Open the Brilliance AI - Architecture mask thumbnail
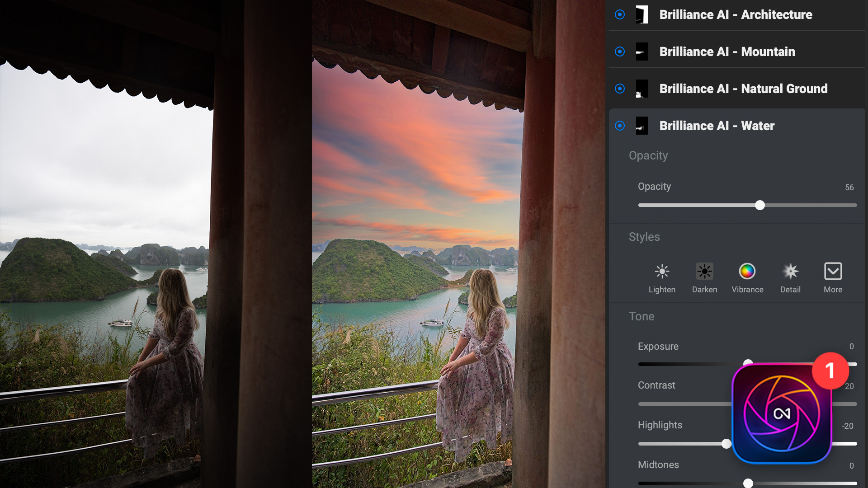The height and width of the screenshot is (488, 868). click(x=642, y=14)
